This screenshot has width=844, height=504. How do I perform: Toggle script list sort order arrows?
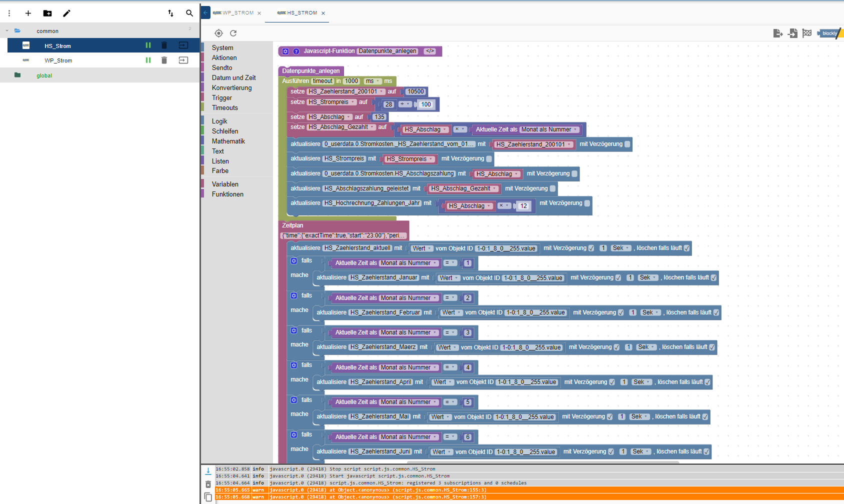coord(170,13)
